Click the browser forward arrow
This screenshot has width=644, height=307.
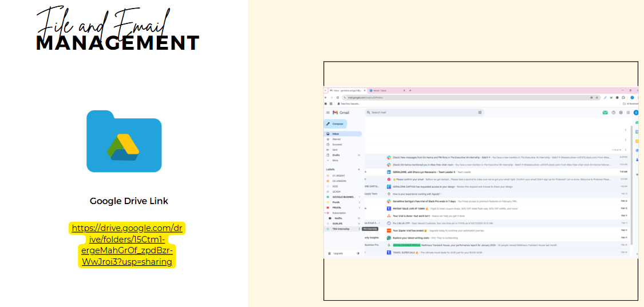pyautogui.click(x=331, y=98)
